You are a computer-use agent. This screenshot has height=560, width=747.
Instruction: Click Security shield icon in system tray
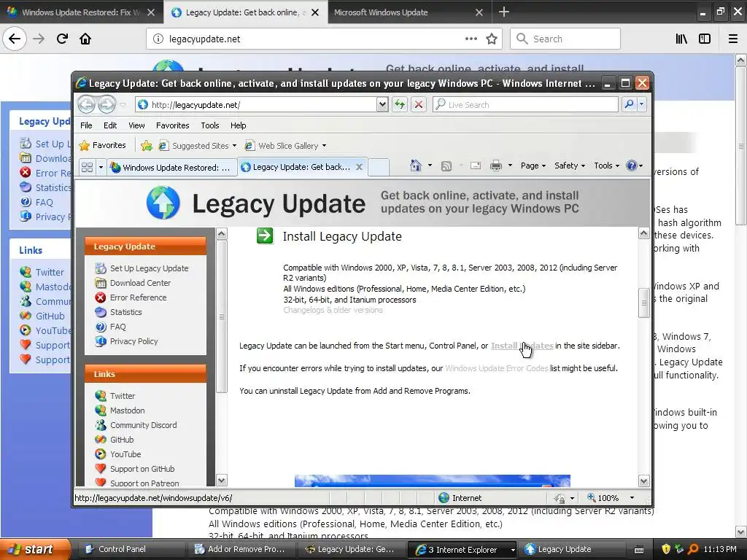[665, 549]
